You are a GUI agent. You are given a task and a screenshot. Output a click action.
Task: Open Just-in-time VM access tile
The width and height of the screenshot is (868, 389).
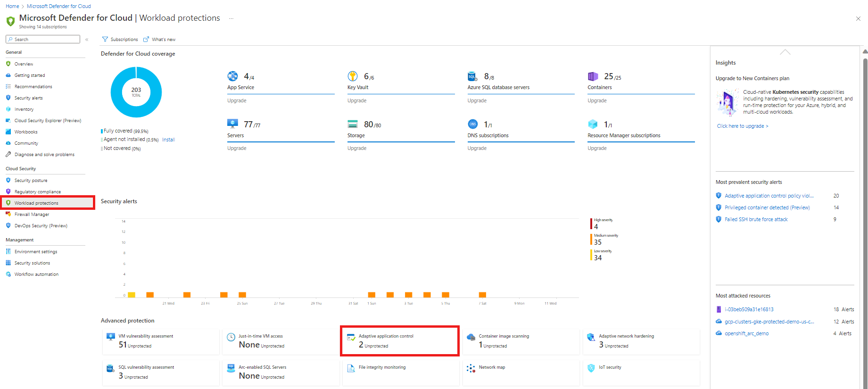[x=281, y=341]
